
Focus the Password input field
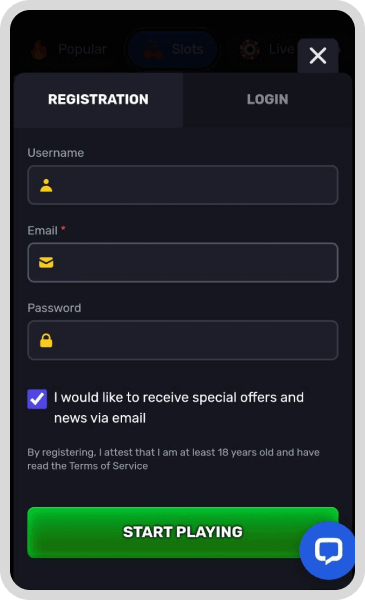point(183,340)
